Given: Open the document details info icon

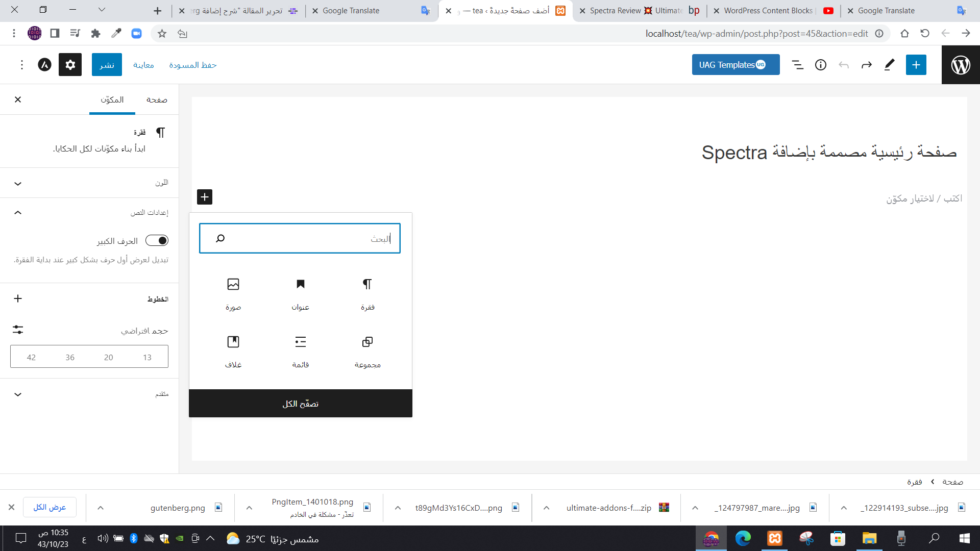Looking at the screenshot, I should (x=821, y=65).
